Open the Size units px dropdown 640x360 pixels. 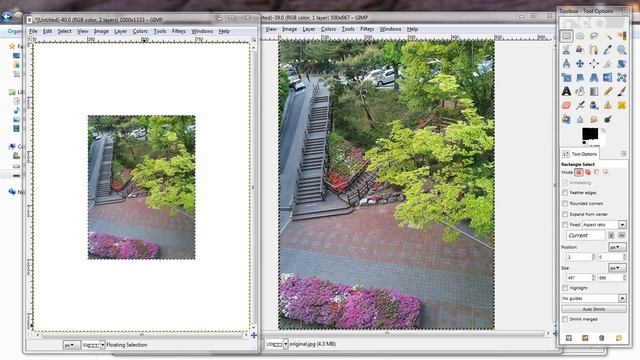617,268
